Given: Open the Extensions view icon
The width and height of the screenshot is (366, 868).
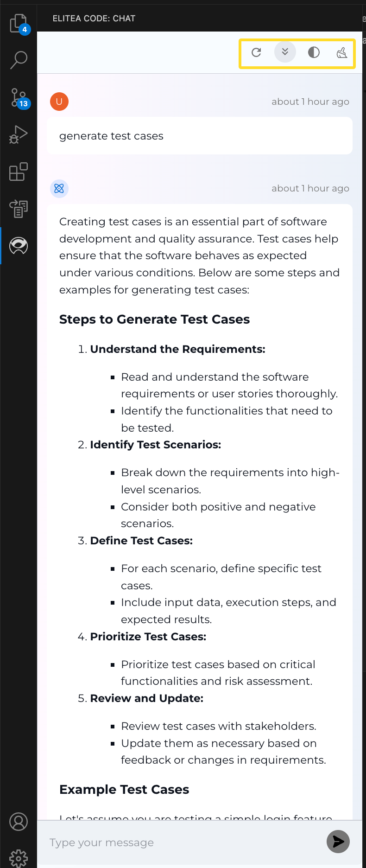Looking at the screenshot, I should coord(19,172).
